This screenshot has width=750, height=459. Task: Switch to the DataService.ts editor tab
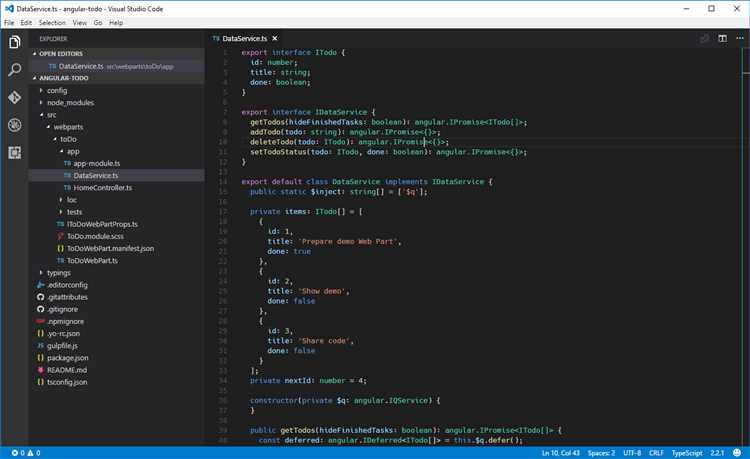244,38
